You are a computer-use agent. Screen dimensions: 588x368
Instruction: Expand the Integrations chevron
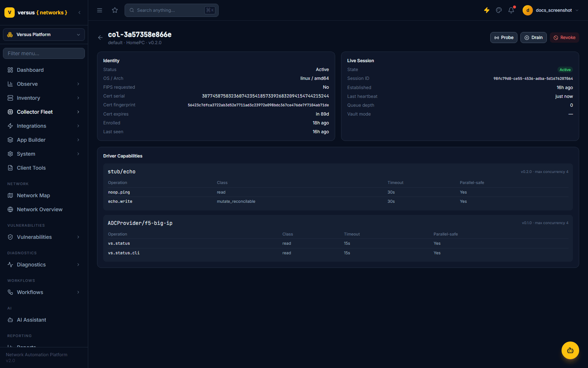click(78, 126)
